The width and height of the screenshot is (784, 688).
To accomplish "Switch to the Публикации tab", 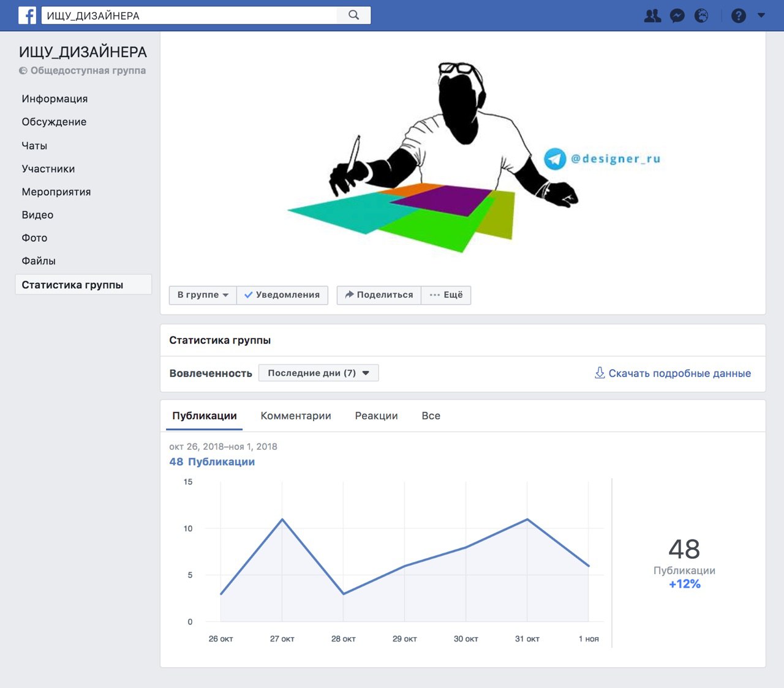I will pyautogui.click(x=205, y=416).
